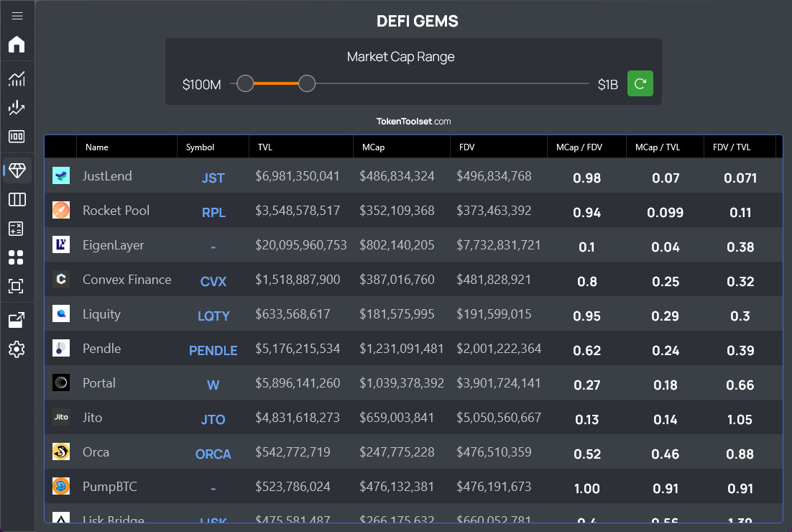Click the upper market cap slider handle
The image size is (792, 532).
pyautogui.click(x=307, y=83)
